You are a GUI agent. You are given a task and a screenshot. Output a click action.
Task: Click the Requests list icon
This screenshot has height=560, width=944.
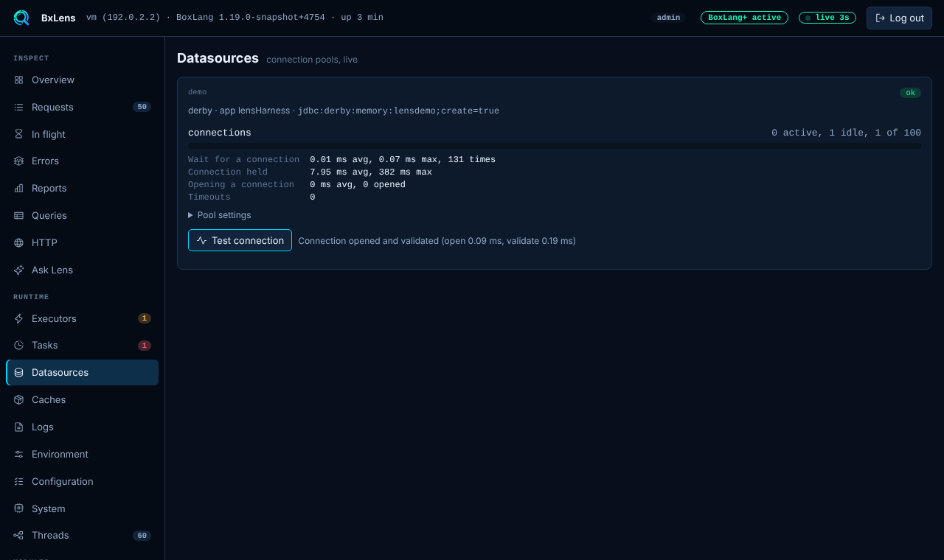(x=18, y=107)
